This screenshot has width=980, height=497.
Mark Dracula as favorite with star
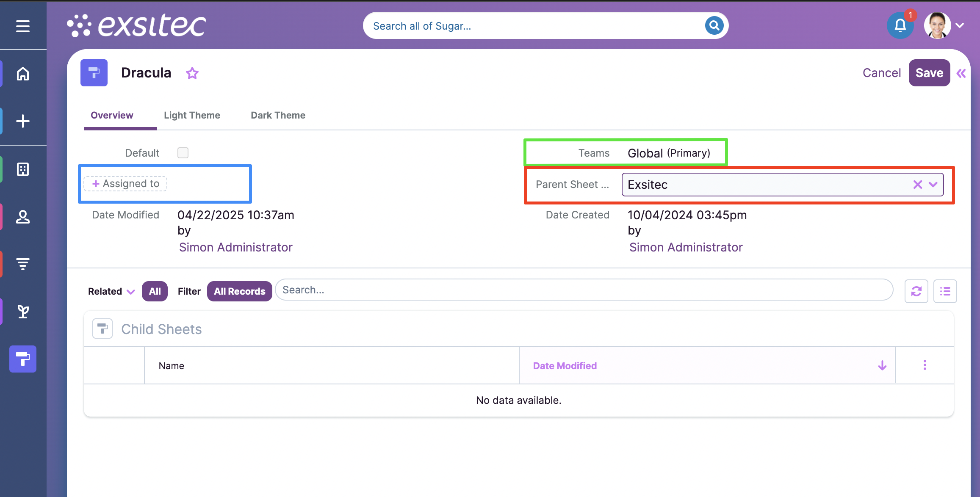pyautogui.click(x=192, y=73)
